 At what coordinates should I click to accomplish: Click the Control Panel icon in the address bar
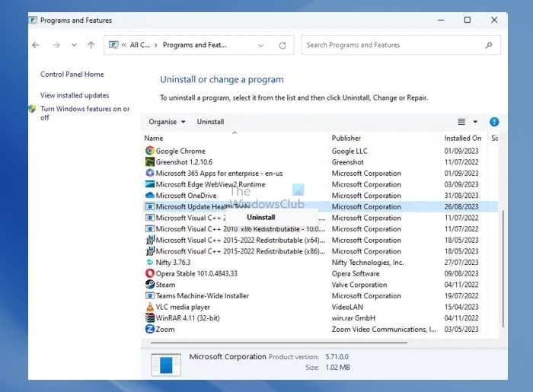coord(113,45)
